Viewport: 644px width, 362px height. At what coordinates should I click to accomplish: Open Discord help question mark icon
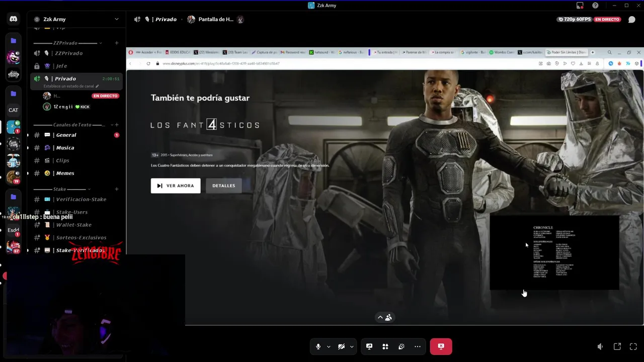595,6
